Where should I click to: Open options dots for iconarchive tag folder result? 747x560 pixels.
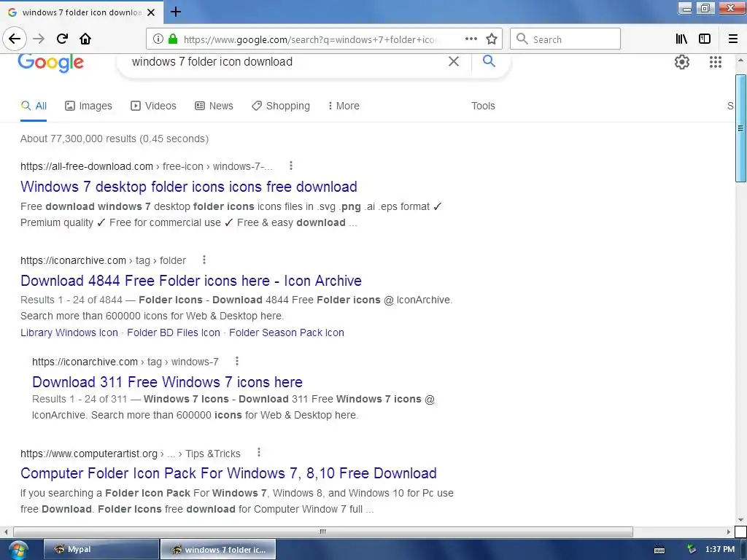[204, 260]
